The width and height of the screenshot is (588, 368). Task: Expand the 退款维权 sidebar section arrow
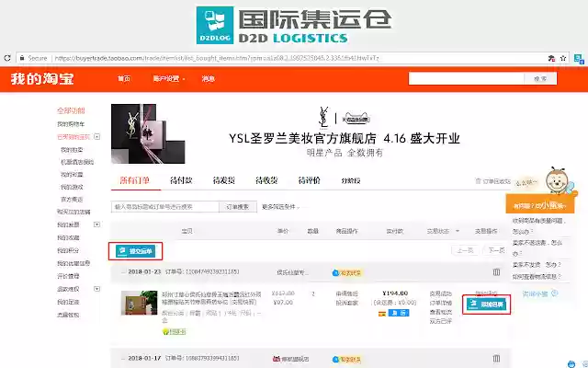[x=96, y=289]
